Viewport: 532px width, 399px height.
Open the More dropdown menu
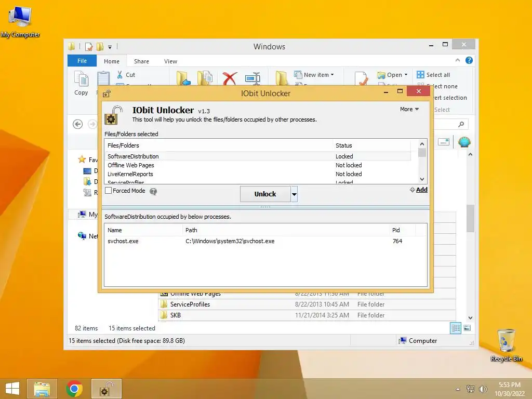(x=409, y=109)
